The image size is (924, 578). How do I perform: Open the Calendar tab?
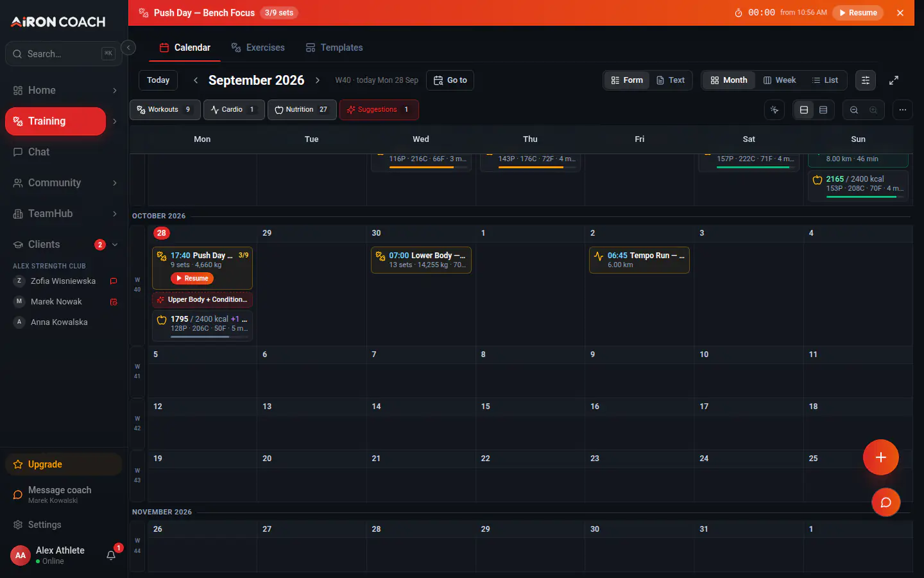(185, 48)
